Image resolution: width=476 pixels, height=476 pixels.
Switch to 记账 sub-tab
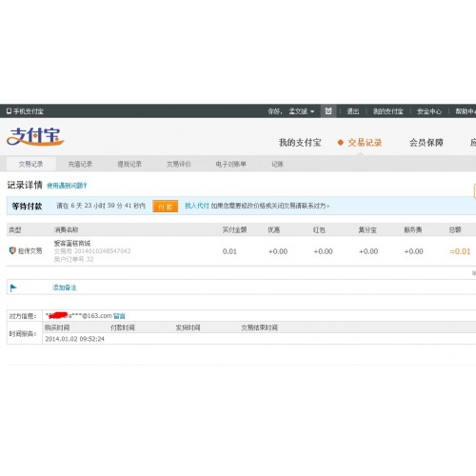click(x=277, y=164)
